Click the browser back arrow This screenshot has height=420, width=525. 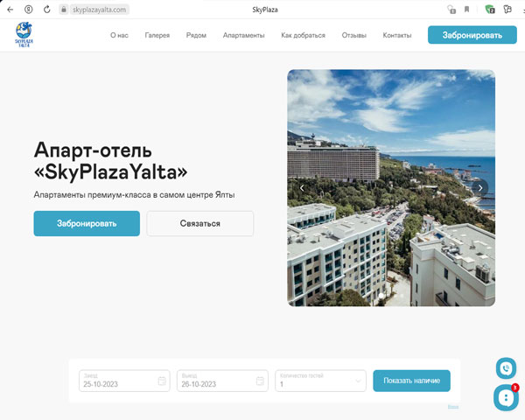(x=10, y=10)
